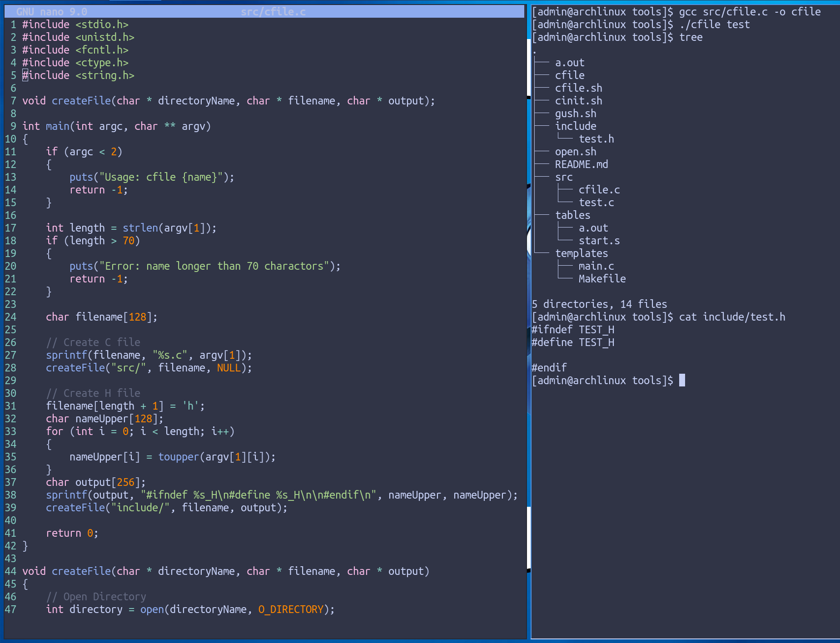Click test.c under src in tree output
The height and width of the screenshot is (643, 840).
(596, 203)
